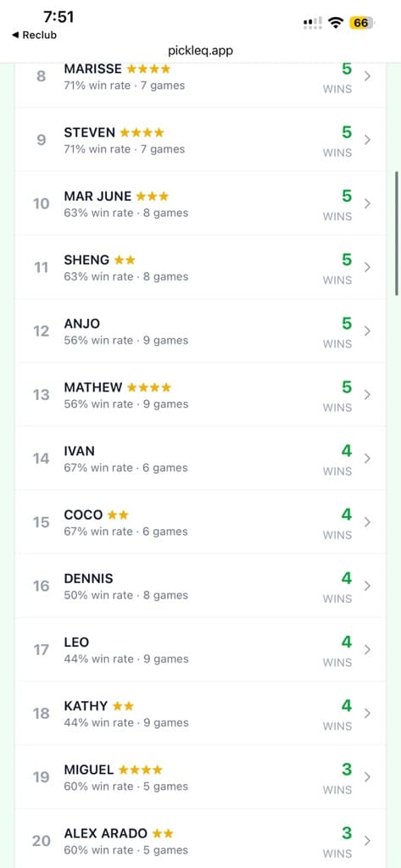Tap chevron beside MATHEW's 5 wins
Image resolution: width=401 pixels, height=868 pixels.
pyautogui.click(x=367, y=395)
